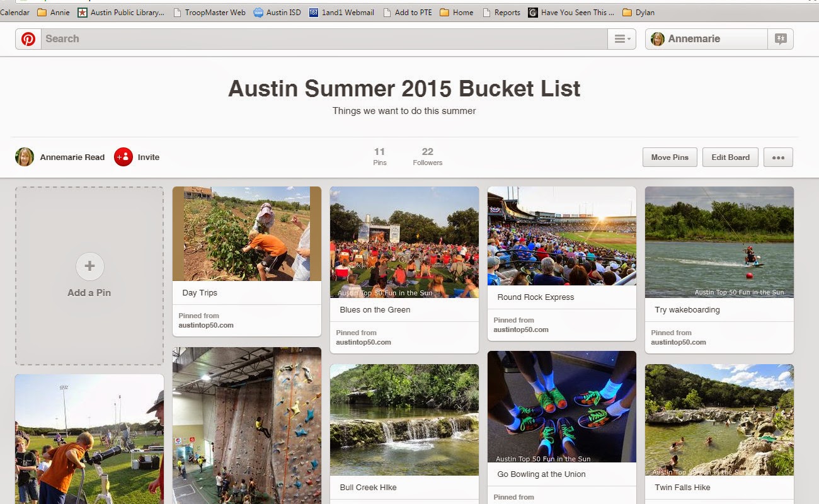Image resolution: width=819 pixels, height=504 pixels.
Task: Click the Move Pins button
Action: click(x=669, y=157)
